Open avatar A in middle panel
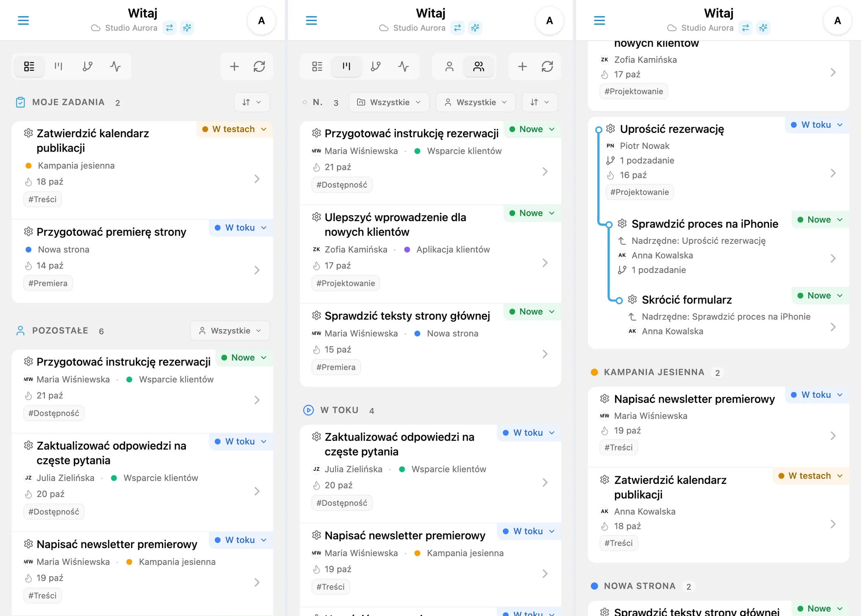This screenshot has height=616, width=861. [x=549, y=21]
